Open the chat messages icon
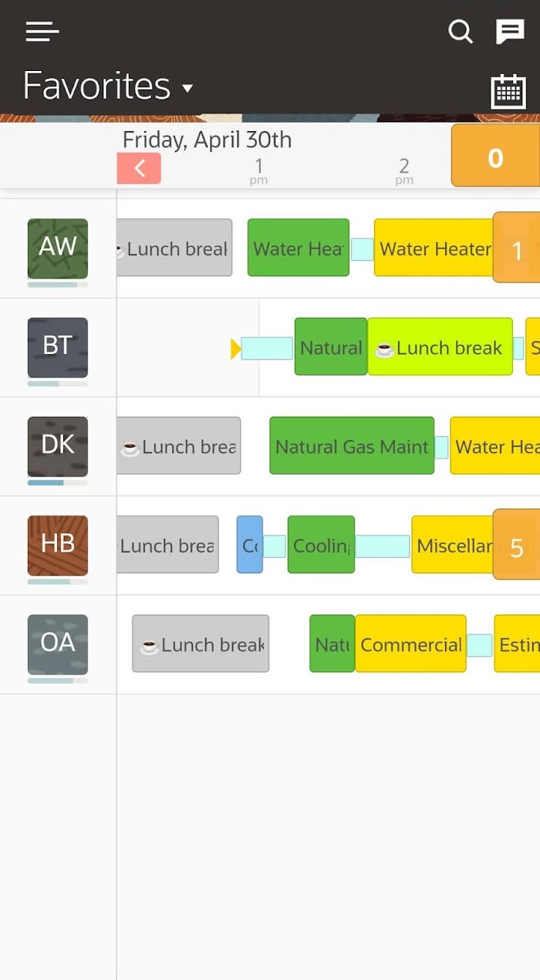 point(510,32)
